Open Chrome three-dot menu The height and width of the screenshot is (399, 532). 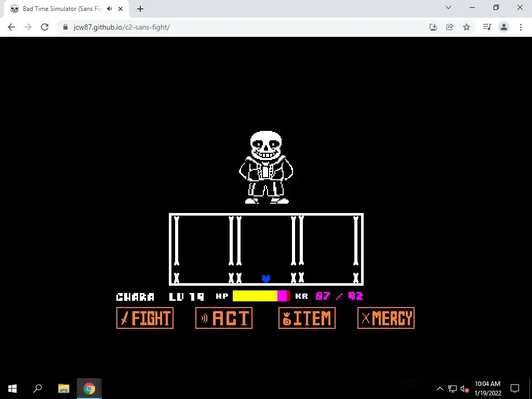pos(521,27)
